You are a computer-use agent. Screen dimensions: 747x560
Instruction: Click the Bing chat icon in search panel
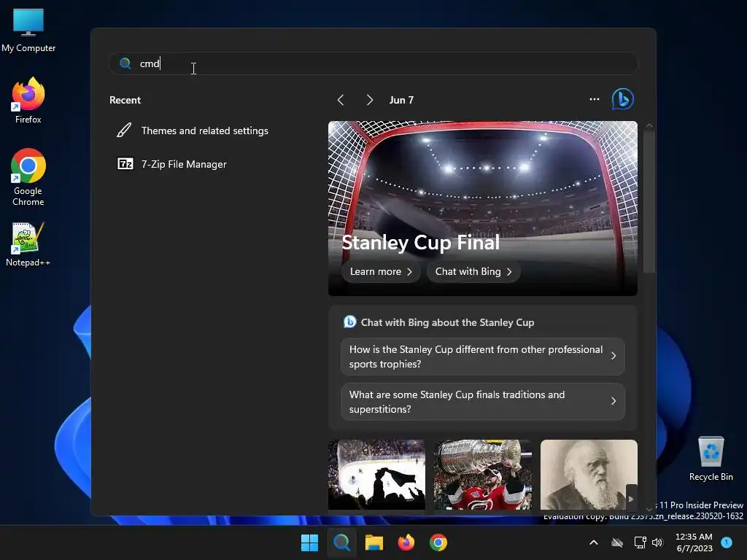pyautogui.click(x=623, y=99)
